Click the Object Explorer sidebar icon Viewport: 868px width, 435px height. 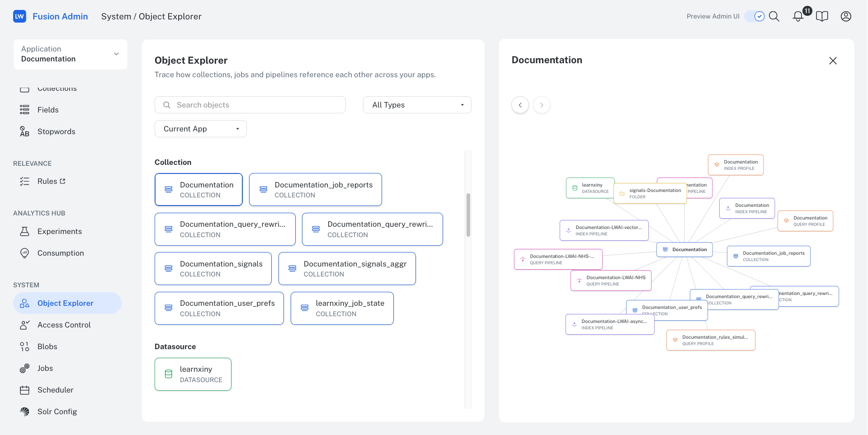tap(24, 303)
